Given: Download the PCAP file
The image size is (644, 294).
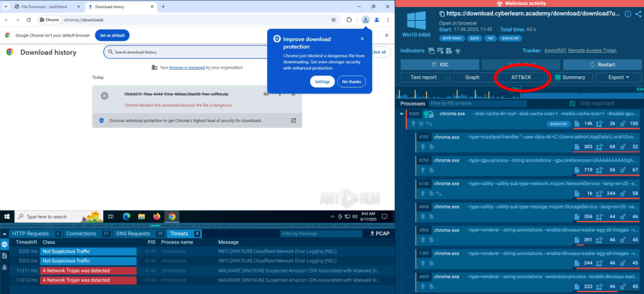Looking at the screenshot, I should click(379, 234).
